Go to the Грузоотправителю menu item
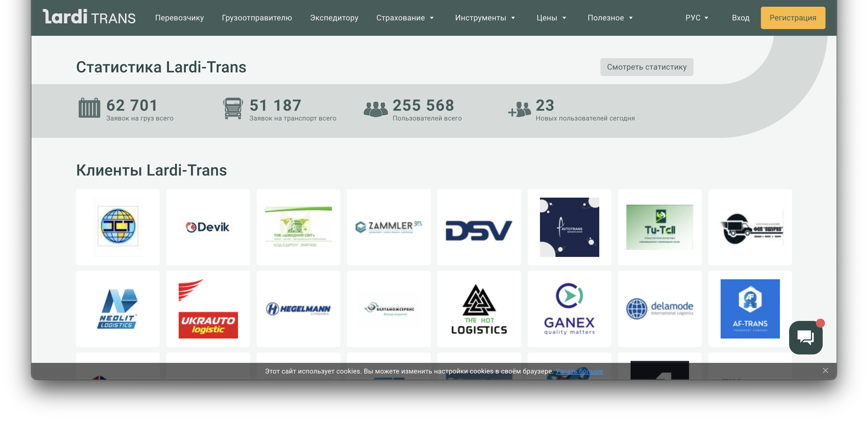The height and width of the screenshot is (421, 868). (257, 18)
